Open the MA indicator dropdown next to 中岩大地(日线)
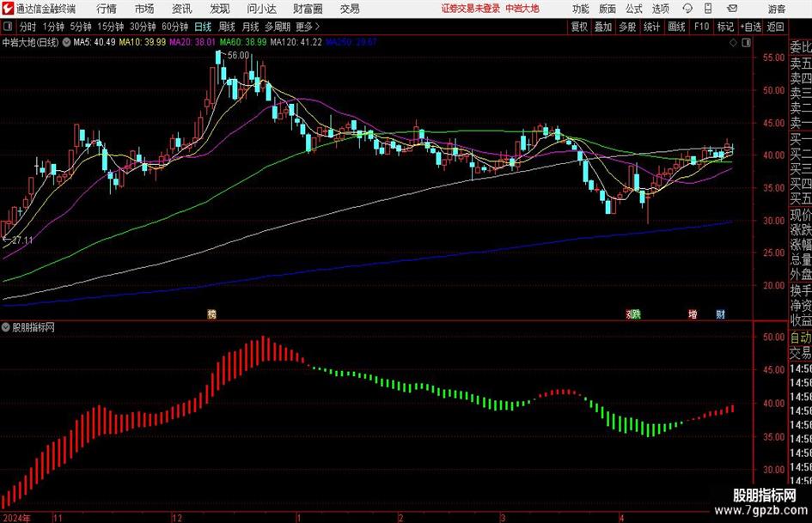 pos(67,42)
